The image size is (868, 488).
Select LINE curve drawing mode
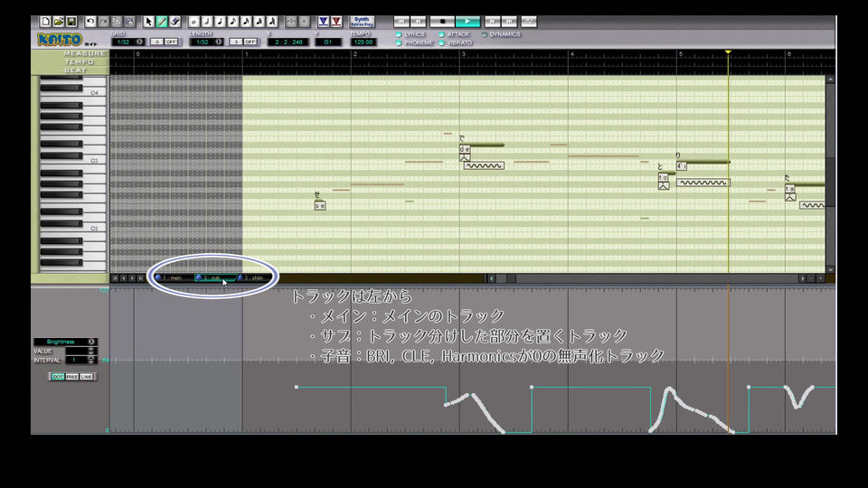coord(87,377)
